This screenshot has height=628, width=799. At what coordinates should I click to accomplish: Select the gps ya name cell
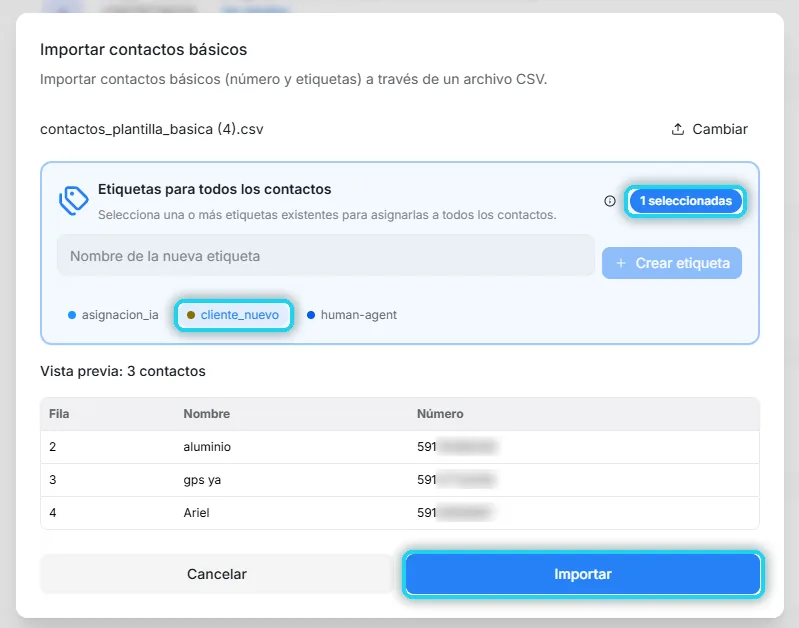click(x=202, y=480)
